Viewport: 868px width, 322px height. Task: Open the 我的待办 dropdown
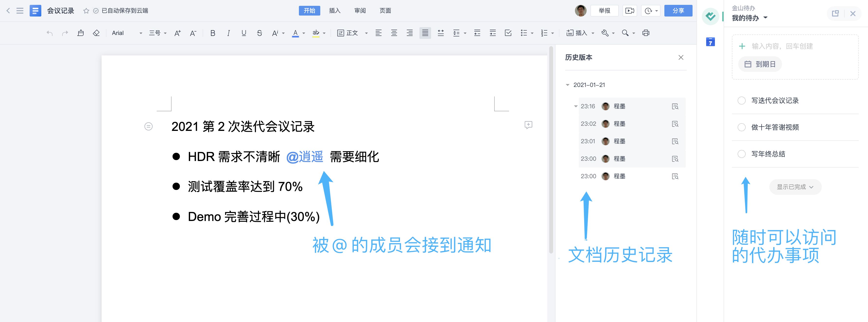(x=750, y=18)
